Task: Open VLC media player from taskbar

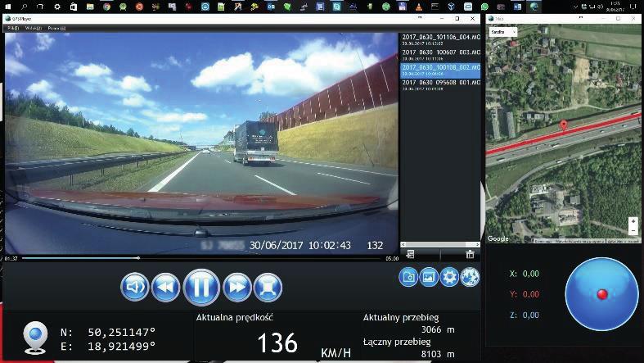Action: pyautogui.click(x=418, y=7)
